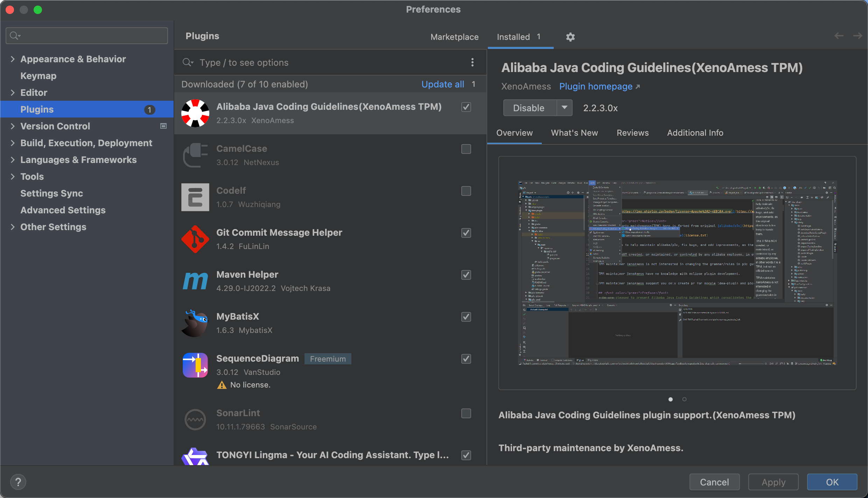Switch to the Marketplace tab
Viewport: 868px width, 498px height.
coord(454,37)
